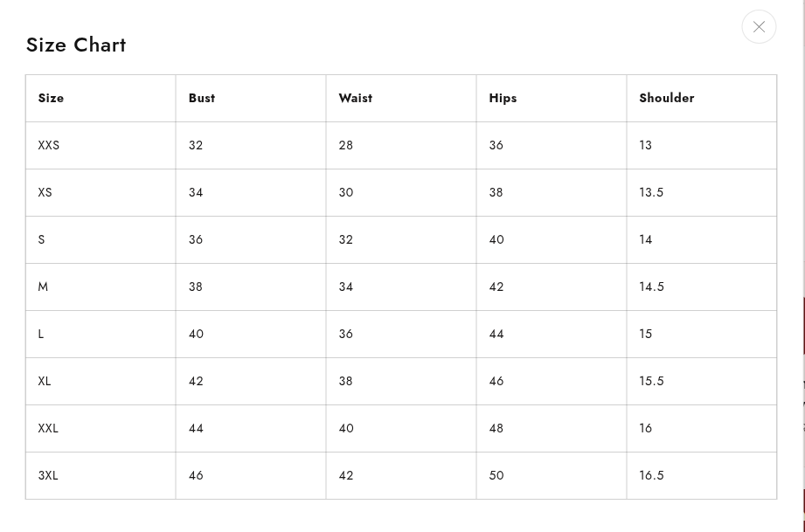This screenshot has height=532, width=805.
Task: Close the Size Chart popup
Action: coord(759,27)
